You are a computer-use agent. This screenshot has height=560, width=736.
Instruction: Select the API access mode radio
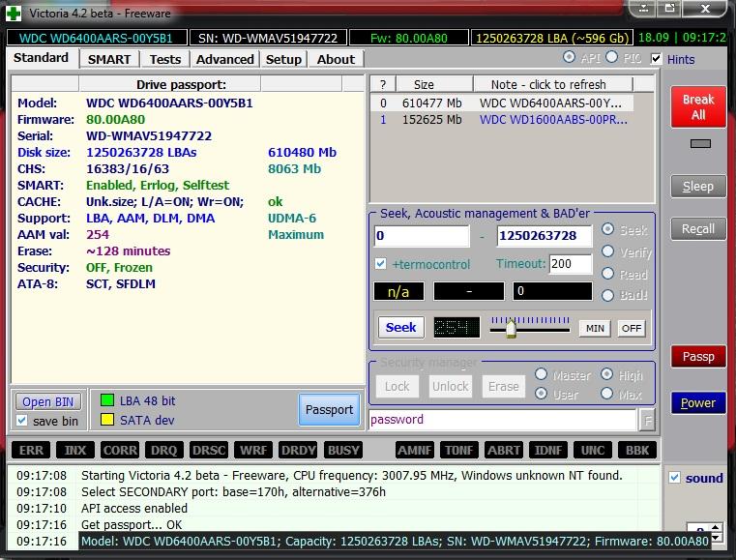tap(569, 57)
